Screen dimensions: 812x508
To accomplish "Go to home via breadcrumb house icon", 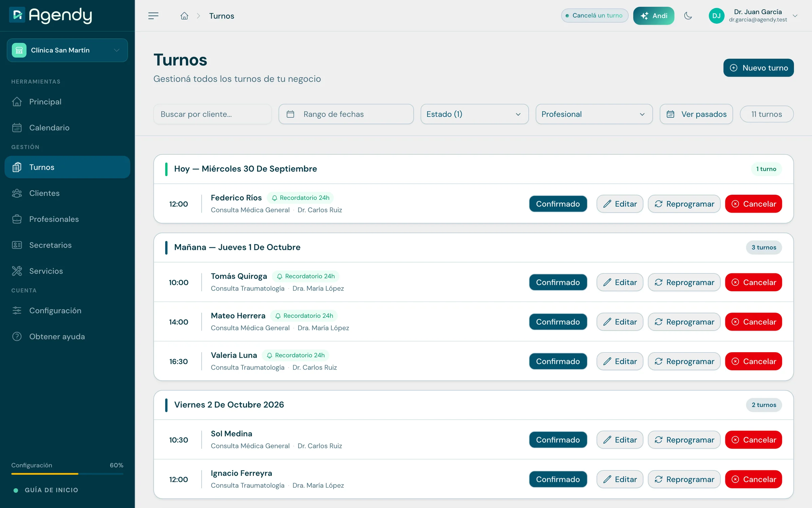I will (184, 16).
